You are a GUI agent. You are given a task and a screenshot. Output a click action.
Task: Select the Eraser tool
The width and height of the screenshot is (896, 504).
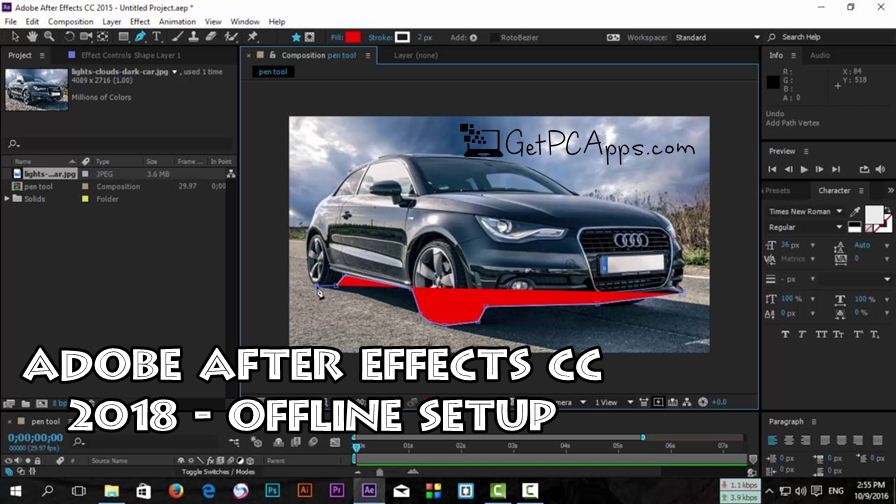(211, 37)
